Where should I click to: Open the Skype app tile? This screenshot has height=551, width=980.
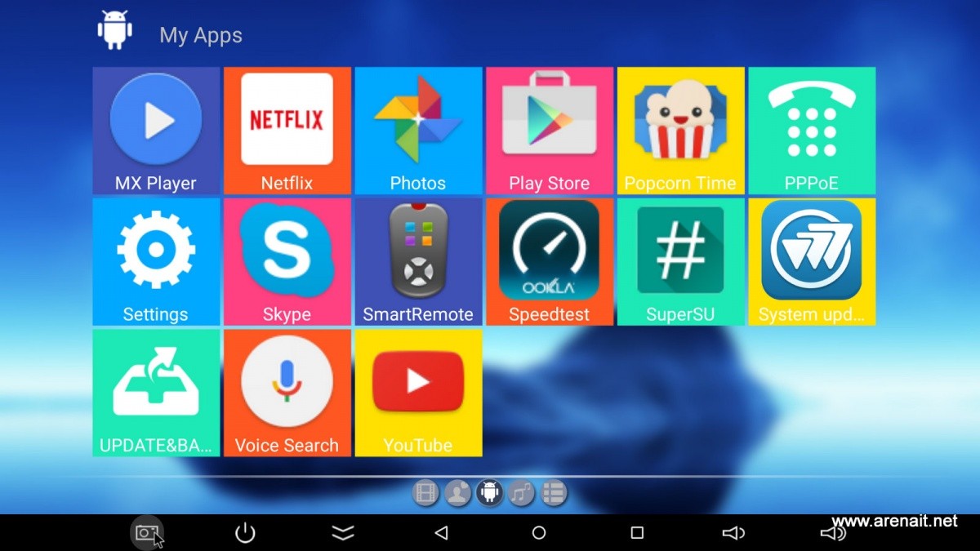click(287, 261)
